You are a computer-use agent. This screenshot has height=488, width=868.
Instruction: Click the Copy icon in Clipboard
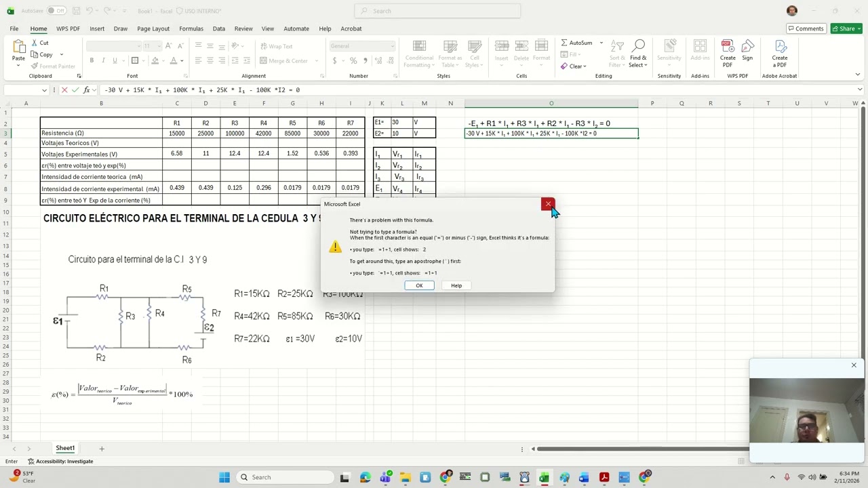tap(35, 54)
